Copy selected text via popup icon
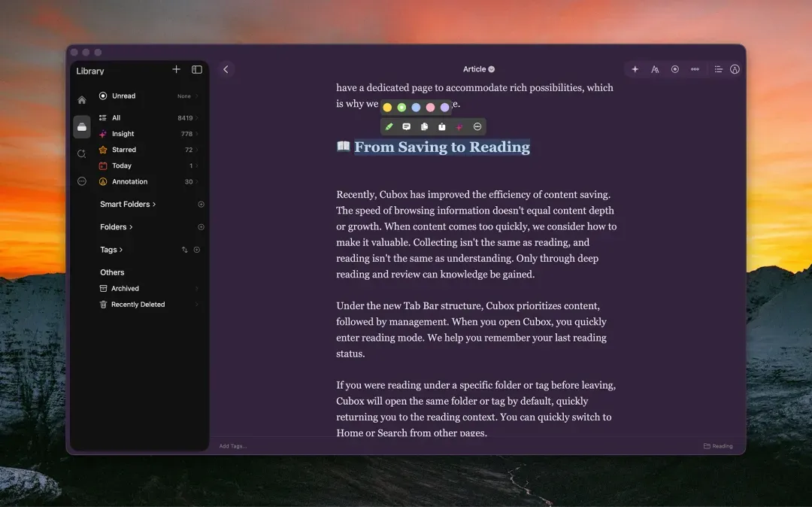 point(424,127)
